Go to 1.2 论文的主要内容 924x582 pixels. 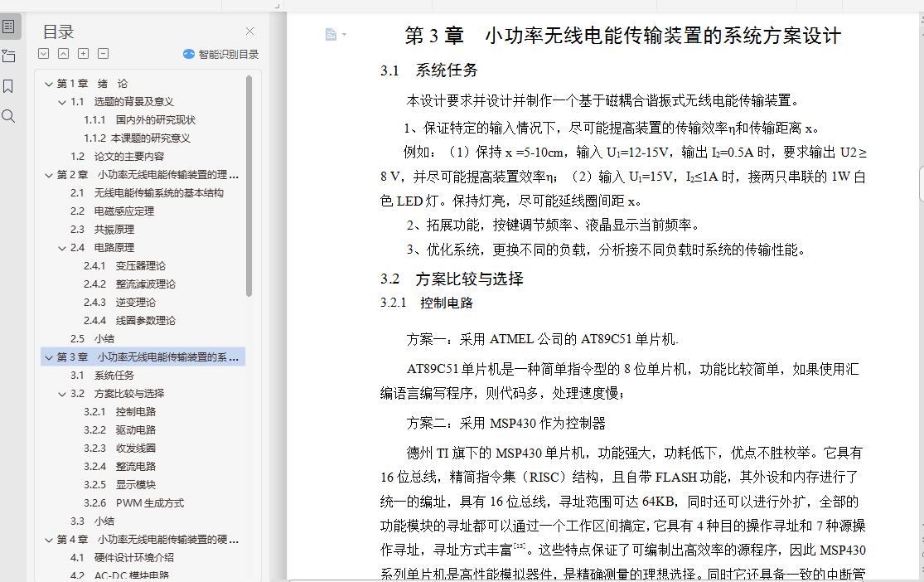(x=118, y=157)
